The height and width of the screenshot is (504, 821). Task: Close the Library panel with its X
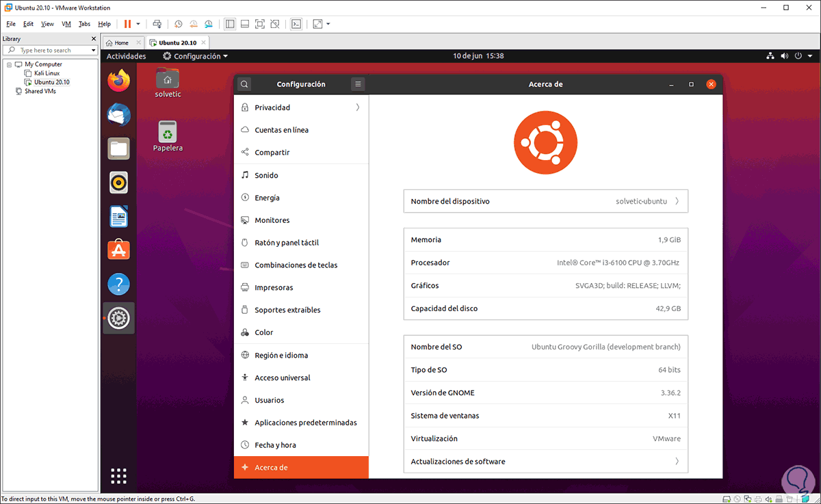(94, 39)
